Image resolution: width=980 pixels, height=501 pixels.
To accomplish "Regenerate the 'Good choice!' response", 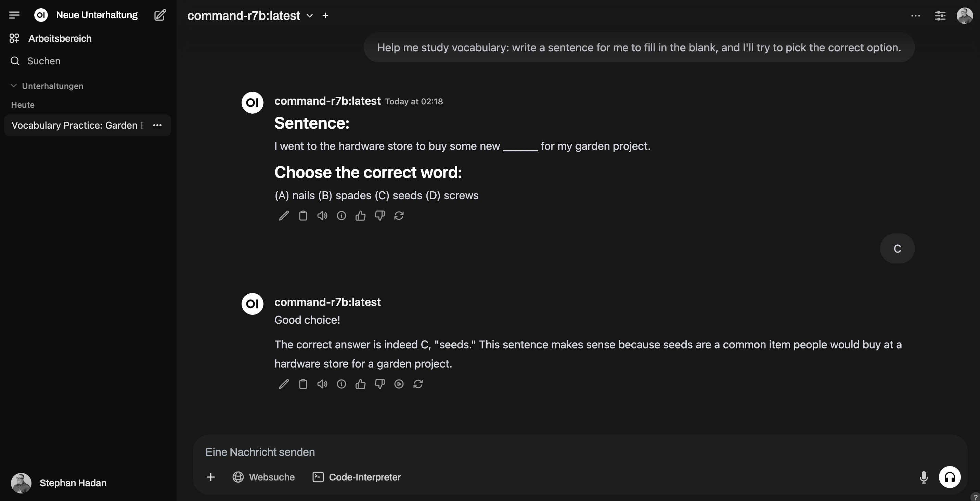I will point(418,384).
